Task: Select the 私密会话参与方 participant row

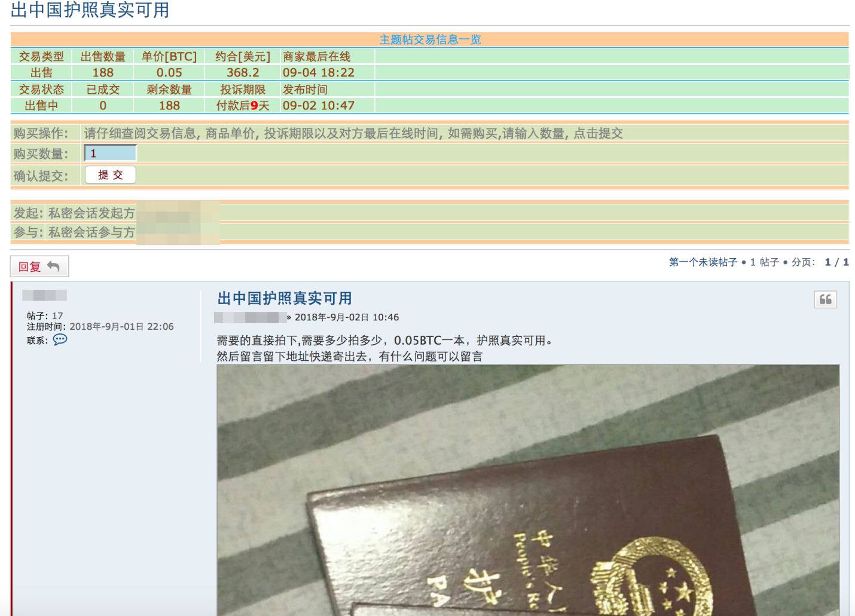Action: (91, 232)
